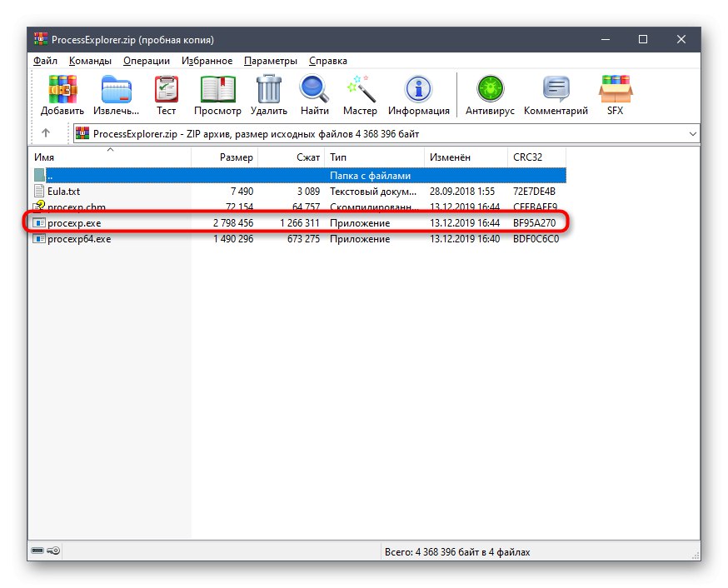Click the WinRAR title bar icon

click(41, 39)
